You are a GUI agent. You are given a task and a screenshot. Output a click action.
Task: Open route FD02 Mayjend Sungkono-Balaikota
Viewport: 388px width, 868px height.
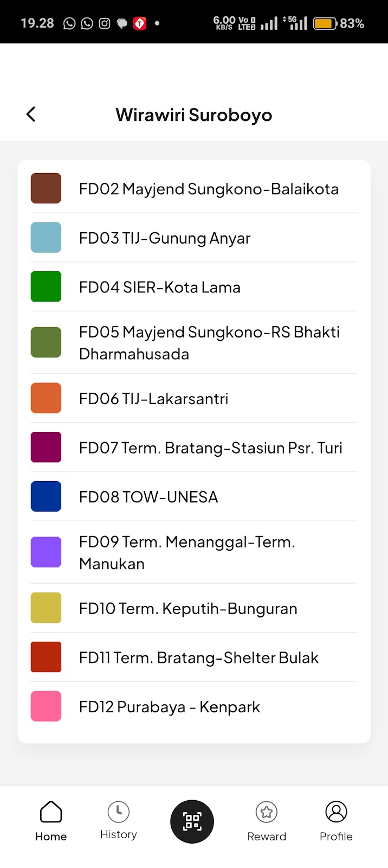coord(209,189)
